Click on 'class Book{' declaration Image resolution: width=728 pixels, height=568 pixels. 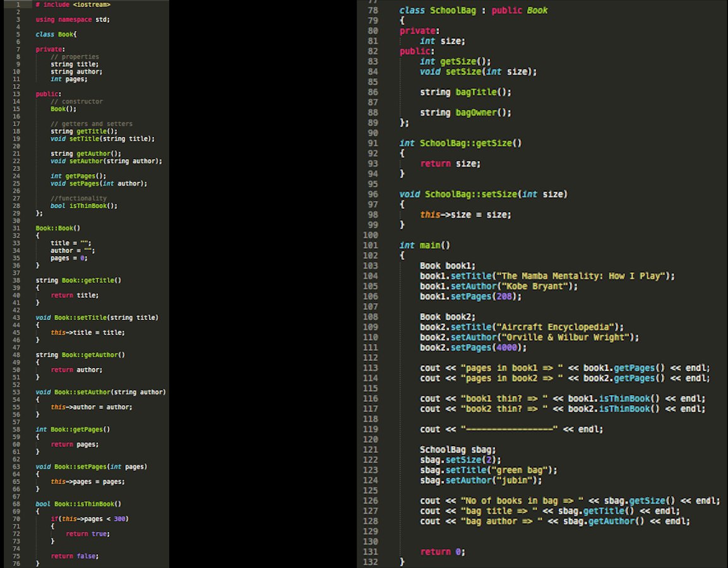point(56,34)
